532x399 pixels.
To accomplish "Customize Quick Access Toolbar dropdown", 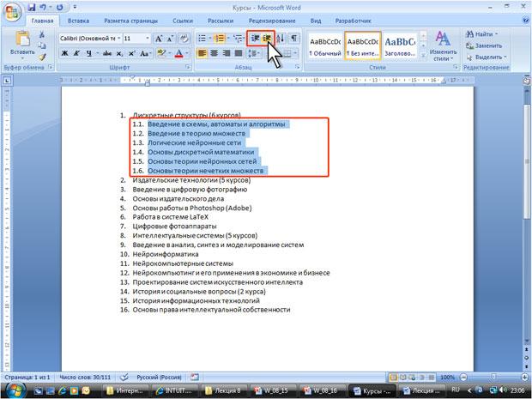I will (75, 7).
